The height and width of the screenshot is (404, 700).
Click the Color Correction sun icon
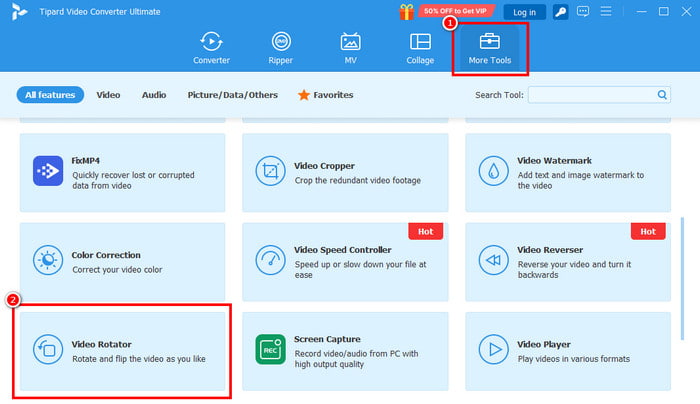coord(48,260)
